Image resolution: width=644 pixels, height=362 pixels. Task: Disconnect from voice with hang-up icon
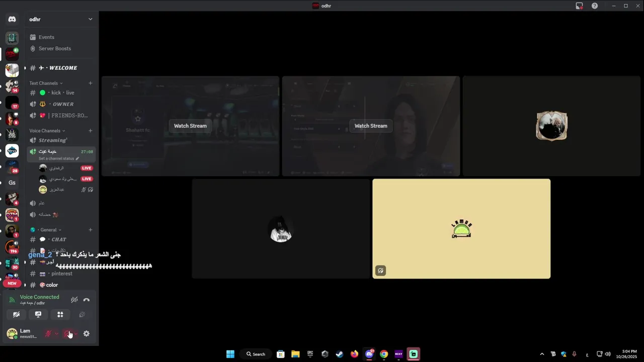point(87,300)
